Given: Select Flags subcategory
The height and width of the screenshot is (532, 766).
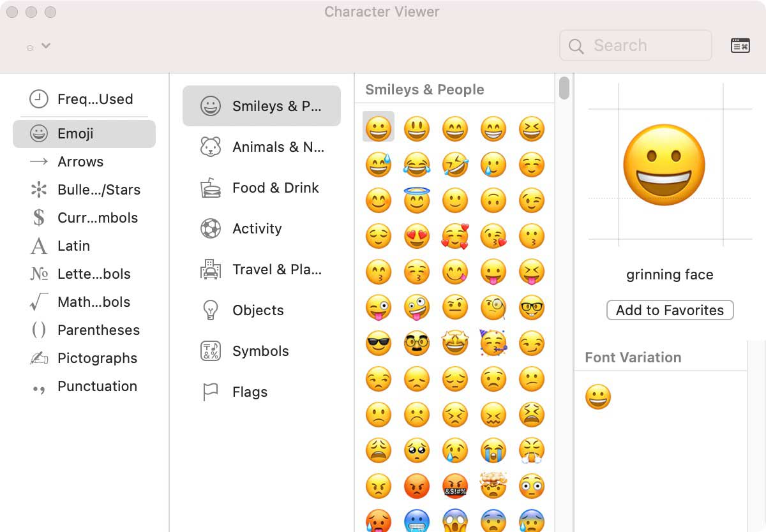Looking at the screenshot, I should [x=262, y=392].
